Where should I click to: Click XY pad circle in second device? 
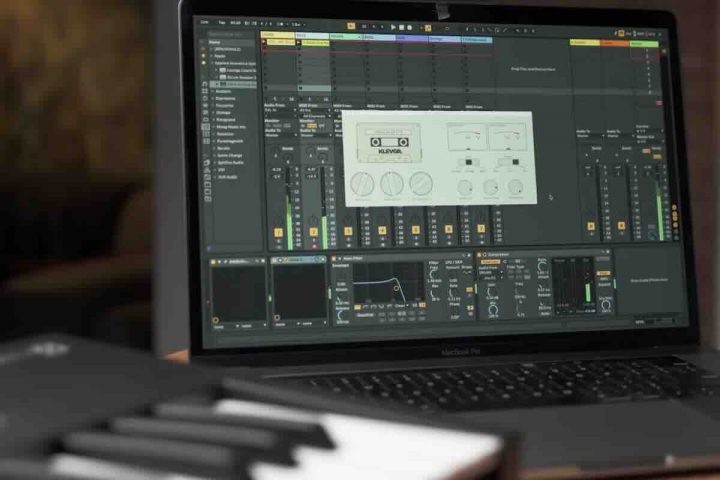(x=277, y=318)
